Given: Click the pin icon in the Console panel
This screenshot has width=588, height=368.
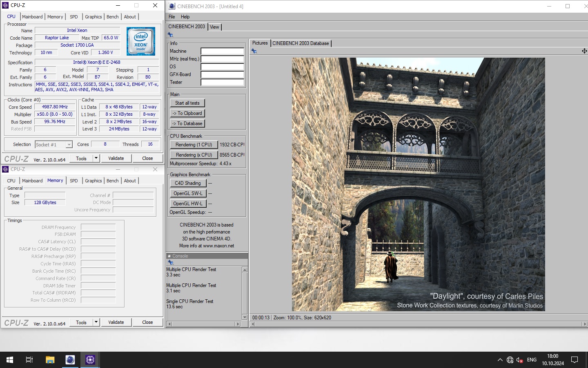Looking at the screenshot, I should (171, 263).
